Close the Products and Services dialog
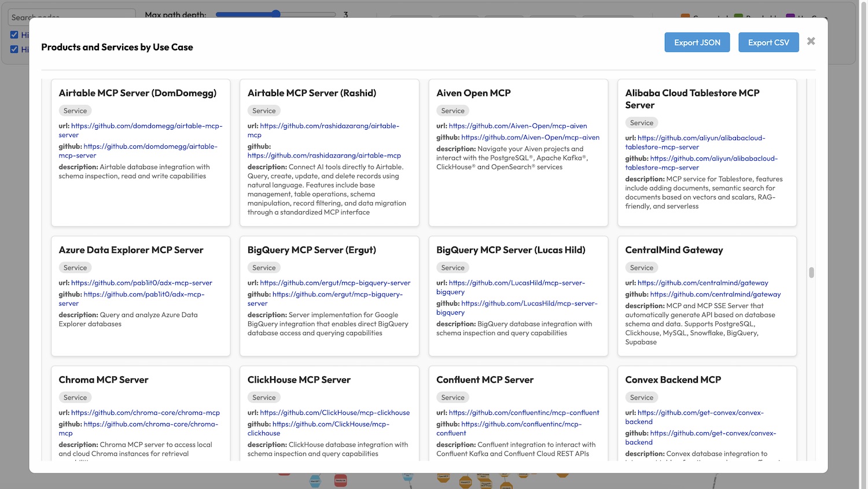The width and height of the screenshot is (868, 489). [811, 41]
